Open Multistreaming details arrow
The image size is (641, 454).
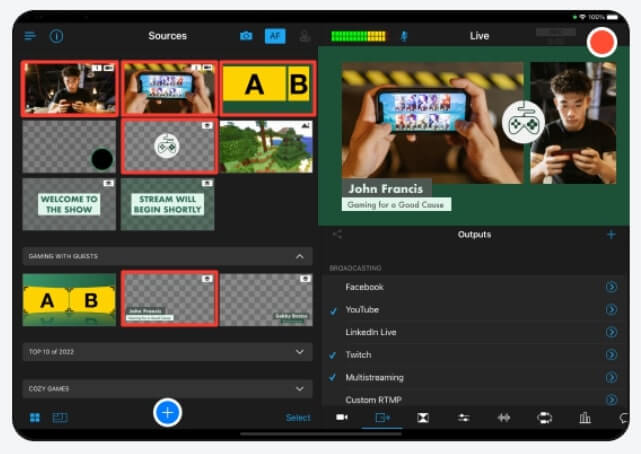tap(611, 378)
